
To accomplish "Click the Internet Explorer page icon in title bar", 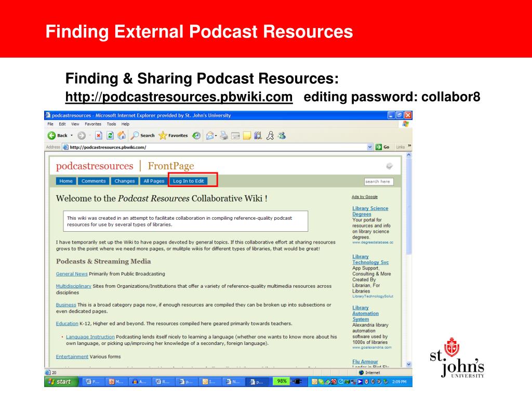I will pos(48,115).
